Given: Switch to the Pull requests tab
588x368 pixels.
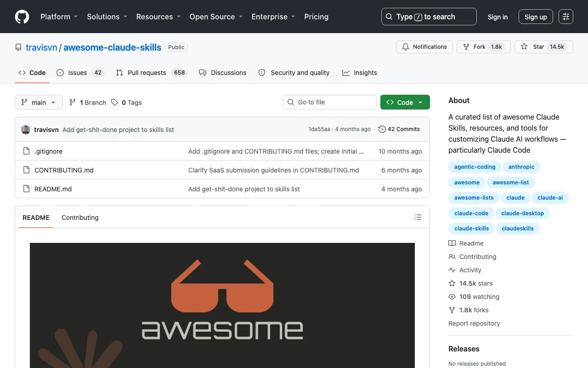Looking at the screenshot, I should tap(152, 73).
